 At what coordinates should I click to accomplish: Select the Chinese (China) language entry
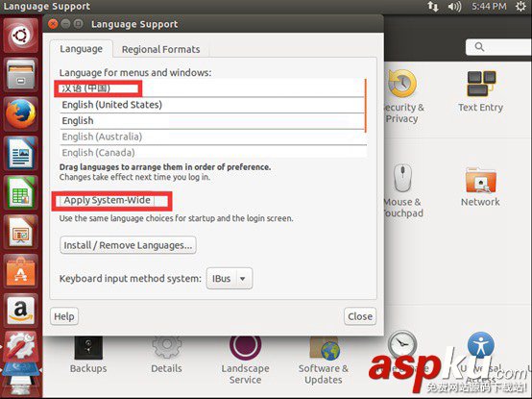coord(211,88)
